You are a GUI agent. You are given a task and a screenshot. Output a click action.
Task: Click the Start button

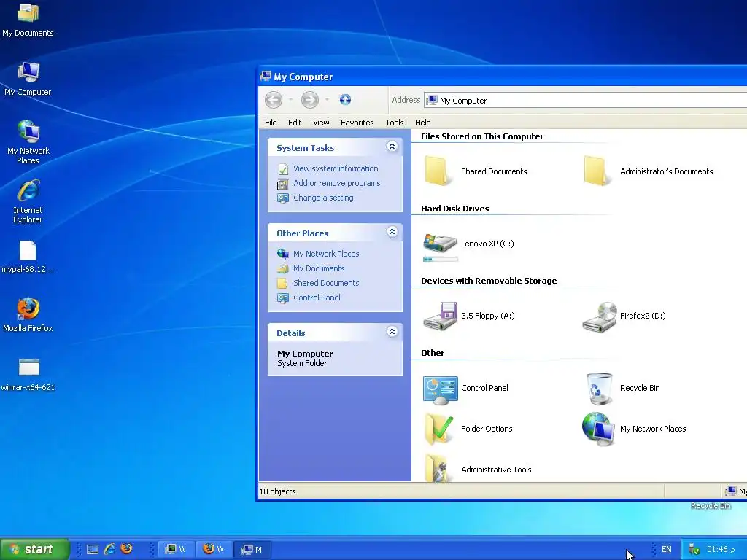[x=34, y=549]
